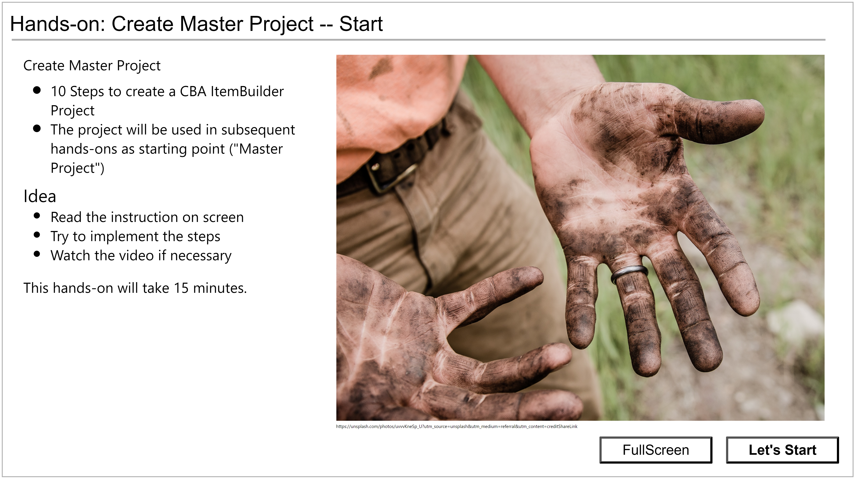Image resolution: width=868 pixels, height=488 pixels.
Task: Click the hands-on will take 15 minutes sentence
Action: point(135,288)
